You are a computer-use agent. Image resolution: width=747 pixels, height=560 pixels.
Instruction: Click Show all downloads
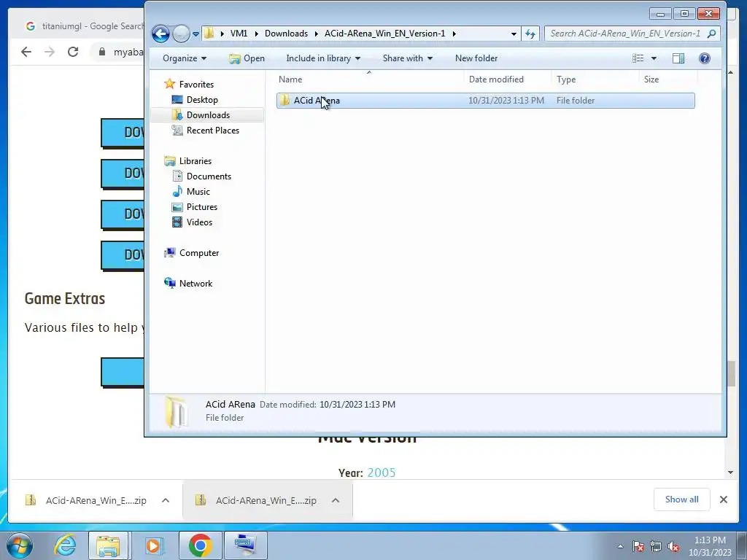pyautogui.click(x=682, y=499)
